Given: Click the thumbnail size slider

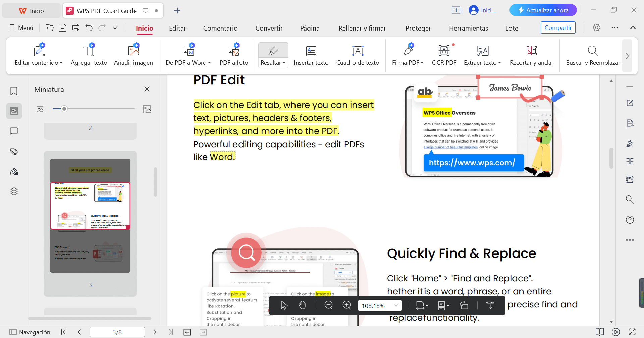Looking at the screenshot, I should [x=64, y=109].
